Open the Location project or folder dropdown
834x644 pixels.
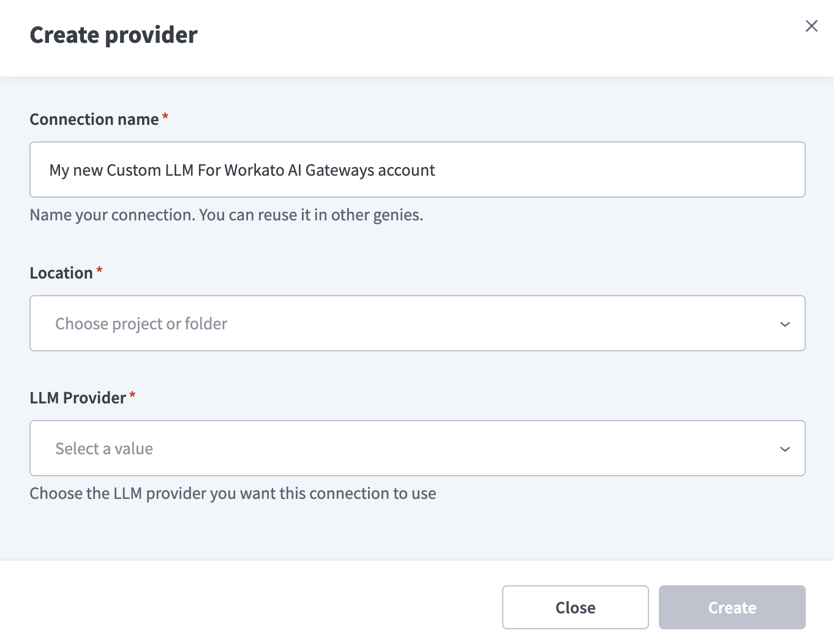click(x=418, y=323)
